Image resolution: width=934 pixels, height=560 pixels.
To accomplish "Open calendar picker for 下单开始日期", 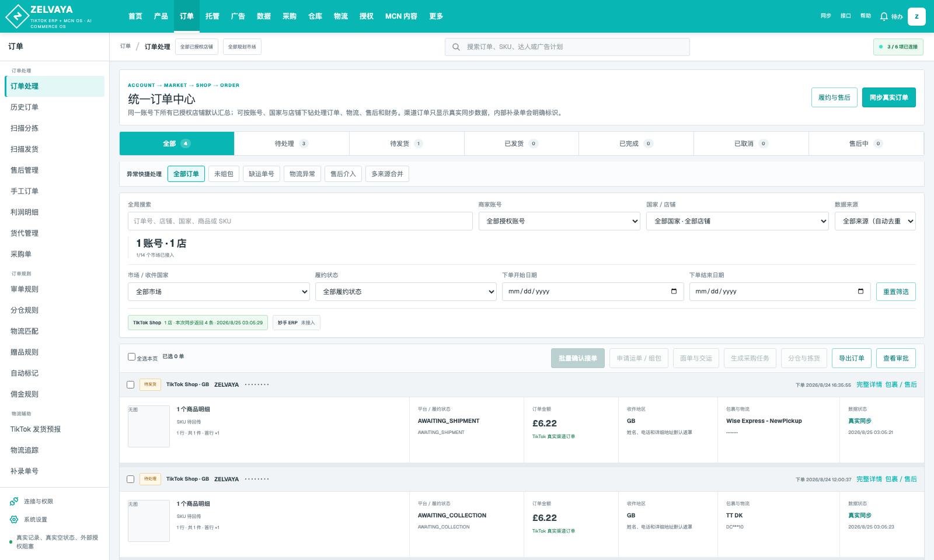I will (x=674, y=291).
